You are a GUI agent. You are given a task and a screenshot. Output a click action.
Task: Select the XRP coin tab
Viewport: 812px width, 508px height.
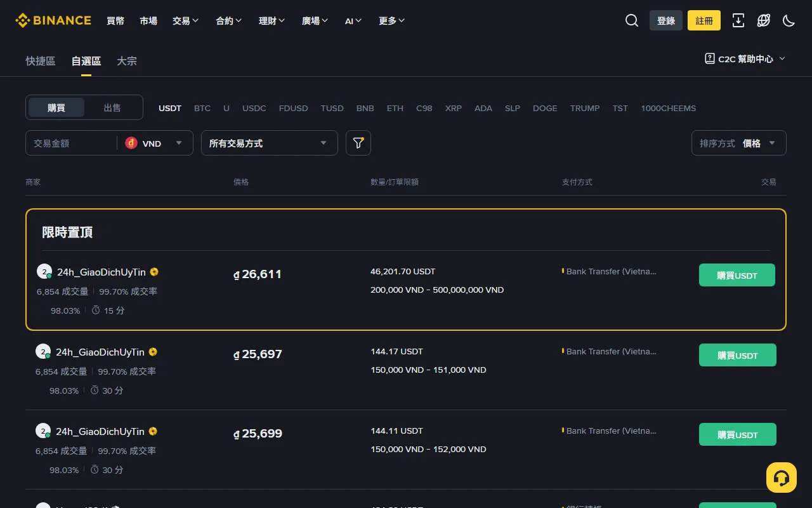(x=454, y=108)
